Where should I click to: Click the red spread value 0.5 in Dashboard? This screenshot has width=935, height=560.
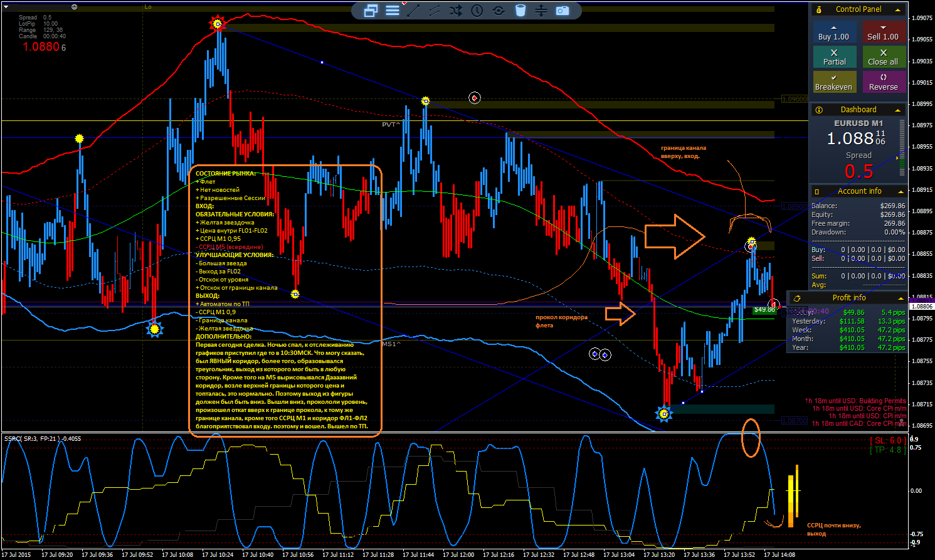coord(859,171)
